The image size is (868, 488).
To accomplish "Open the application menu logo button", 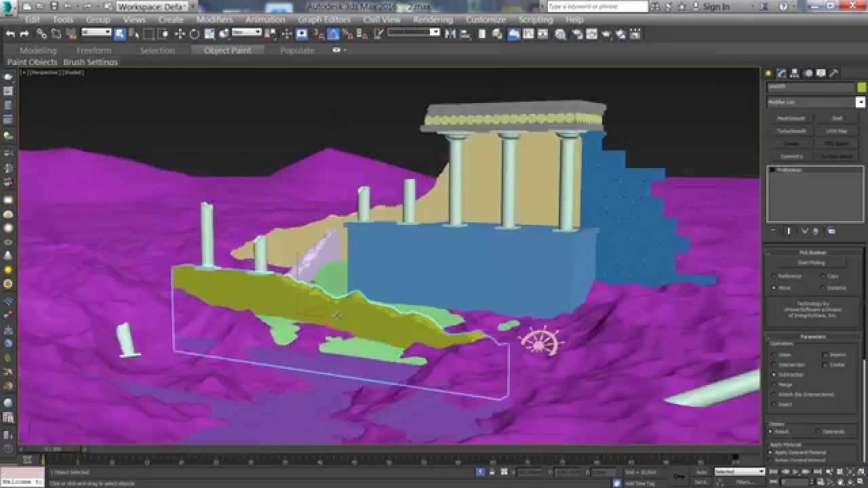I will 9,7.
